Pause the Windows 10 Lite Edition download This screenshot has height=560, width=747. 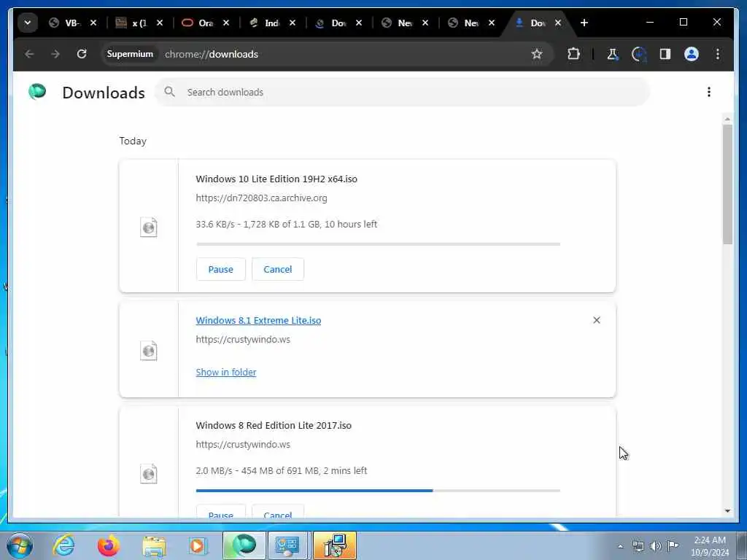pyautogui.click(x=220, y=269)
